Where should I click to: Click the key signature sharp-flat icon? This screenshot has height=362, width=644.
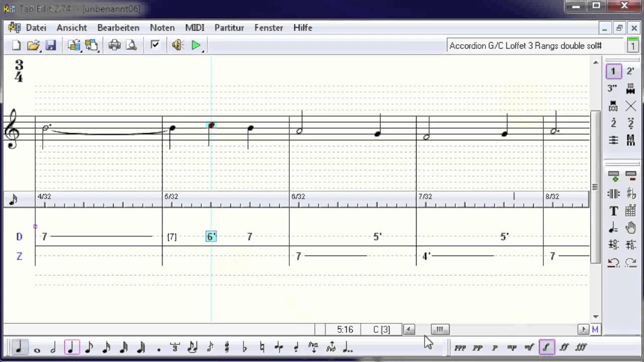[630, 194]
